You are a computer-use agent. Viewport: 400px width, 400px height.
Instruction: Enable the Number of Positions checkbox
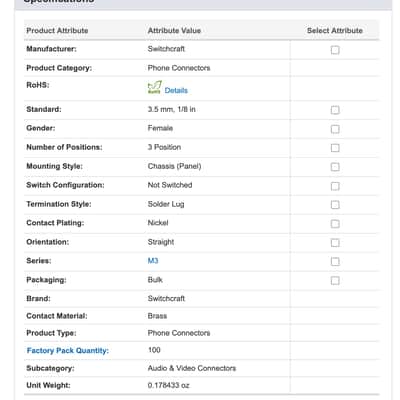coord(335,148)
